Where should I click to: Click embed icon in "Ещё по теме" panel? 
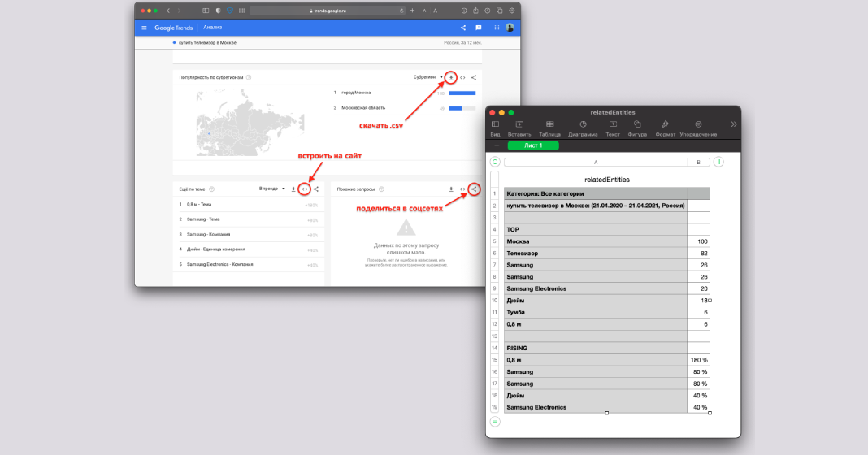(x=304, y=188)
